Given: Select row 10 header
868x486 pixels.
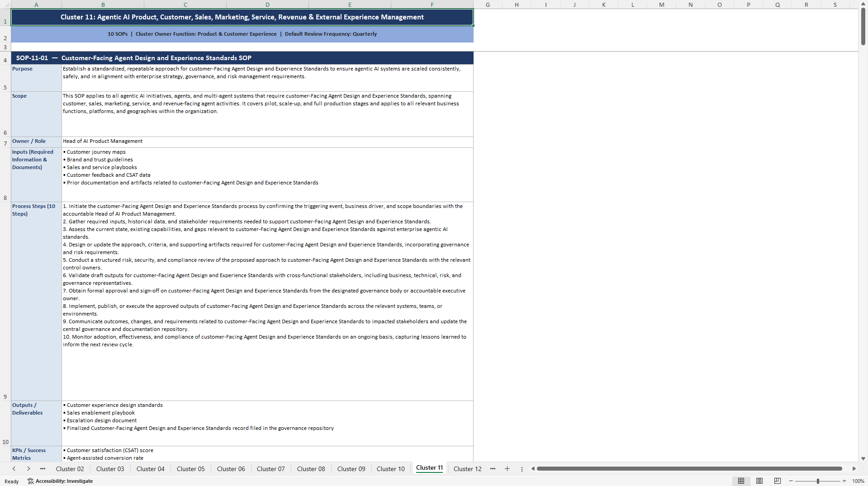Looking at the screenshot, I should coord(5,423).
